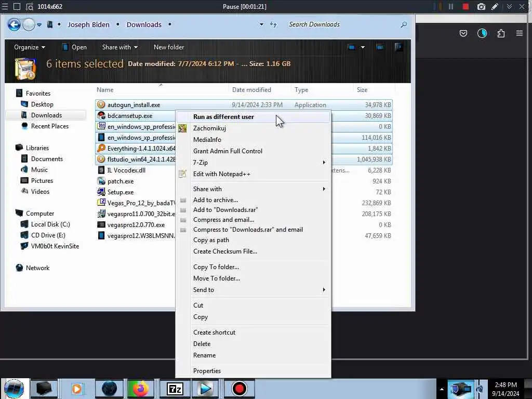Image resolution: width=532 pixels, height=399 pixels.
Task: Open the Firefox hamburger menu
Action: [x=519, y=33]
